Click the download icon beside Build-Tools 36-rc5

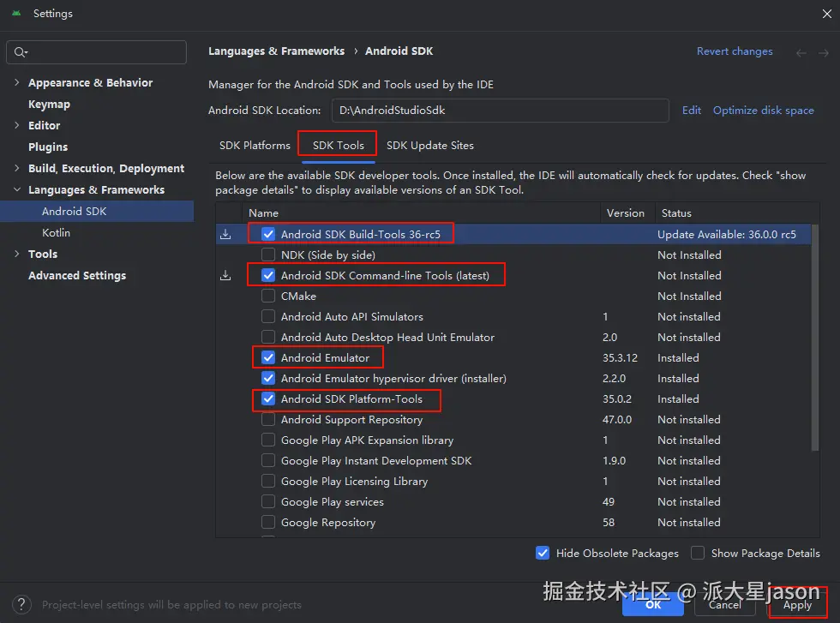click(x=225, y=234)
